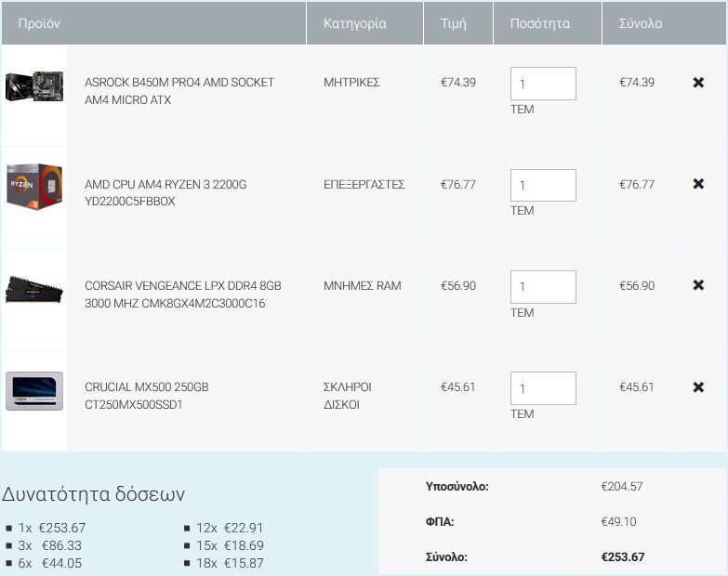Image resolution: width=728 pixels, height=576 pixels.
Task: Open ASROCK motherboard product thumbnail
Action: pyautogui.click(x=33, y=86)
